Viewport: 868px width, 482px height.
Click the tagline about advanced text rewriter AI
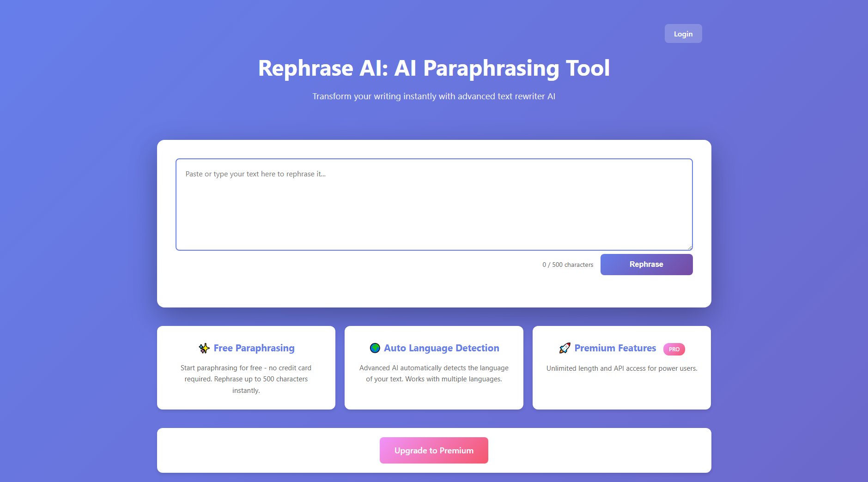pos(433,96)
